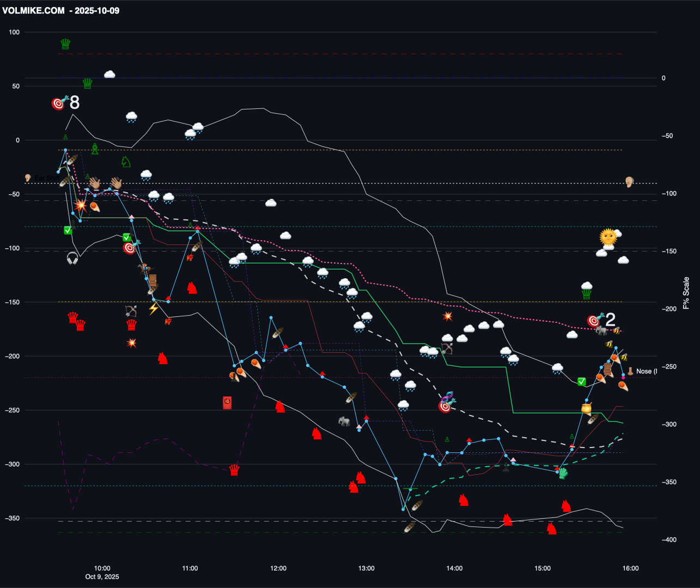
Task: Select red queen on the purple dashed line
Action: pos(234,470)
